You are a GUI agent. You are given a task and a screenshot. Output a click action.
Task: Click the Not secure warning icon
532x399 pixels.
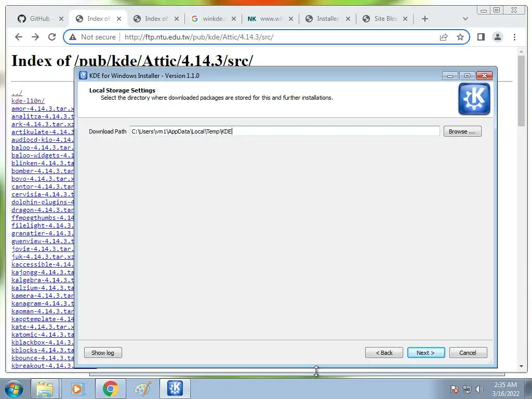pos(73,37)
